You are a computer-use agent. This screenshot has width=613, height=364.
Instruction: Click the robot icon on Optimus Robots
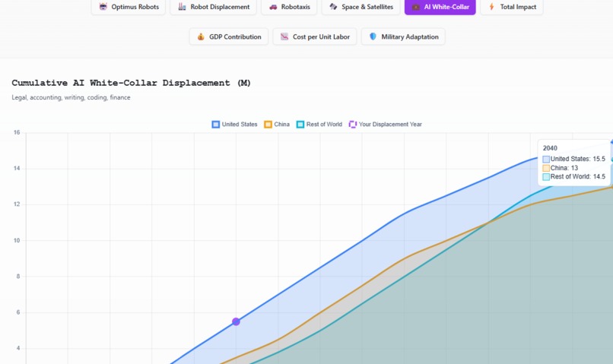click(x=103, y=7)
